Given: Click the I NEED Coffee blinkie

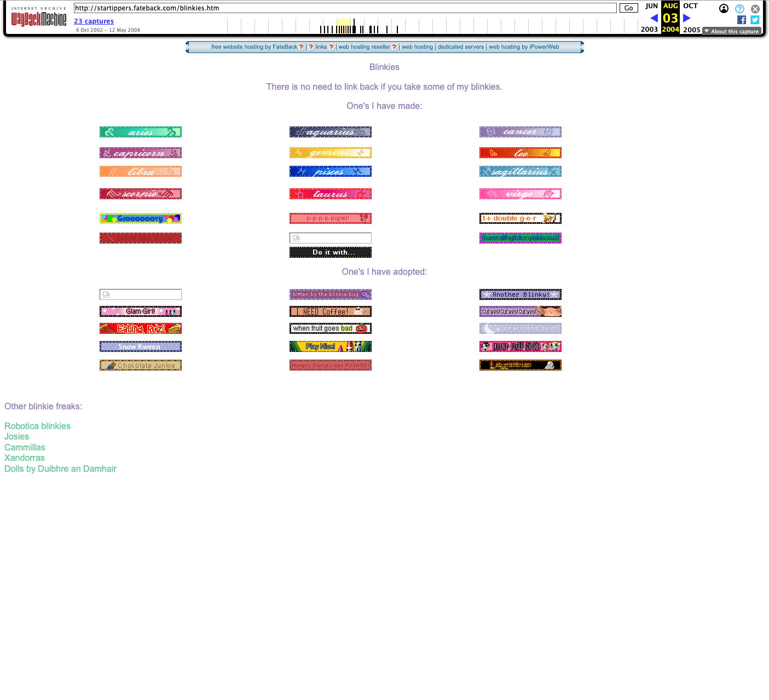Looking at the screenshot, I should [x=330, y=311].
